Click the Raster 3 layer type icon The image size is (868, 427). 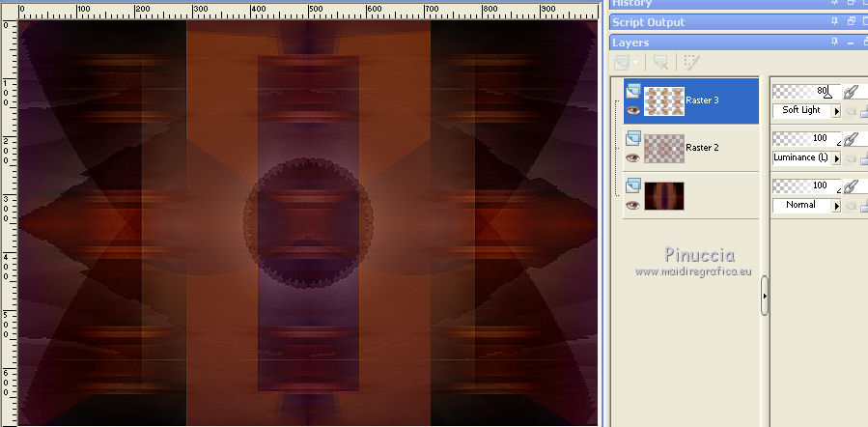633,92
